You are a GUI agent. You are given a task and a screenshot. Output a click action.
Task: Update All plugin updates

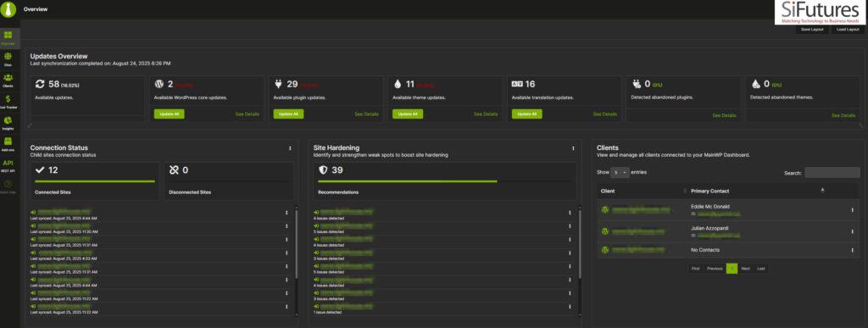288,114
